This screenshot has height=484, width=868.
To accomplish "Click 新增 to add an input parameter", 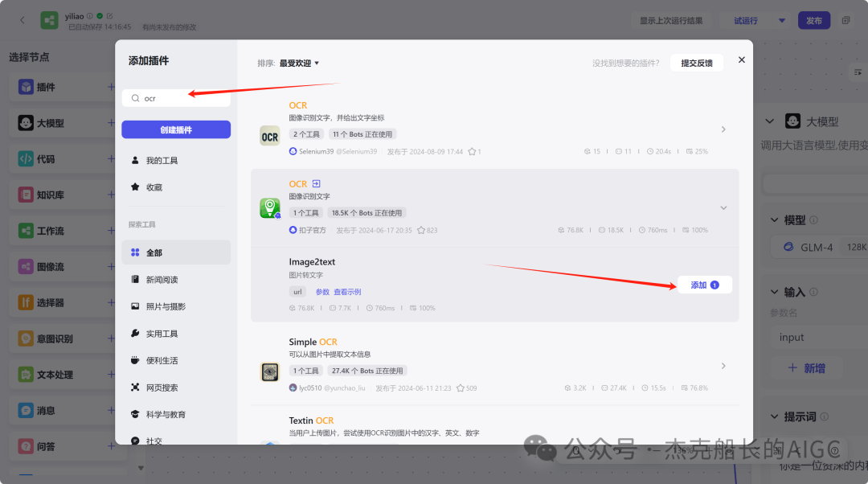I will (x=807, y=368).
